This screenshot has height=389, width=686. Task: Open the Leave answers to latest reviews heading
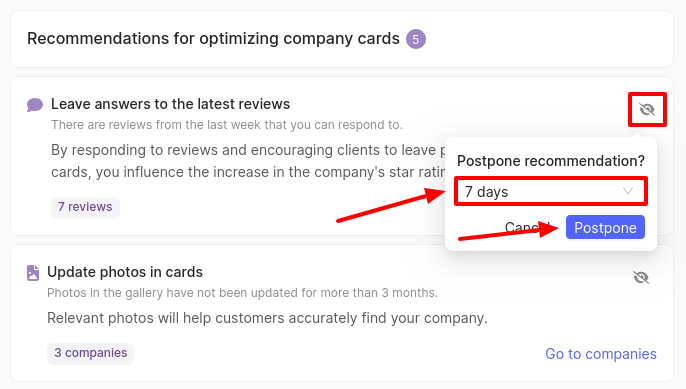[x=171, y=104]
